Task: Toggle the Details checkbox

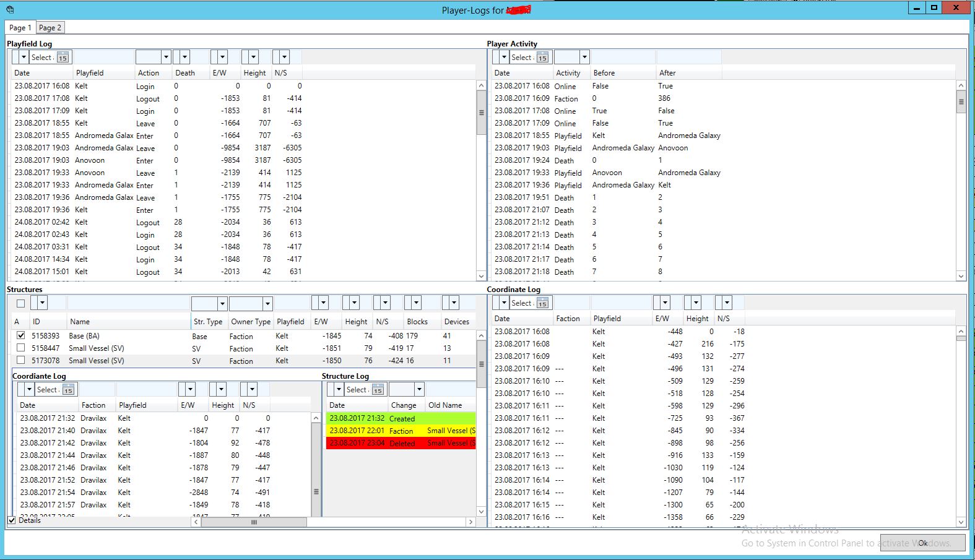Action: [x=12, y=520]
